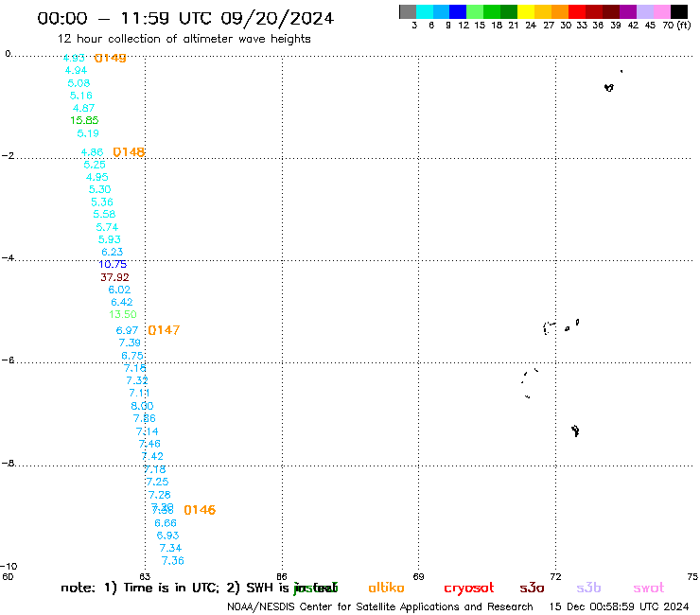Click the wave height reading 5.16
This screenshot has height=615, width=700.
point(80,96)
